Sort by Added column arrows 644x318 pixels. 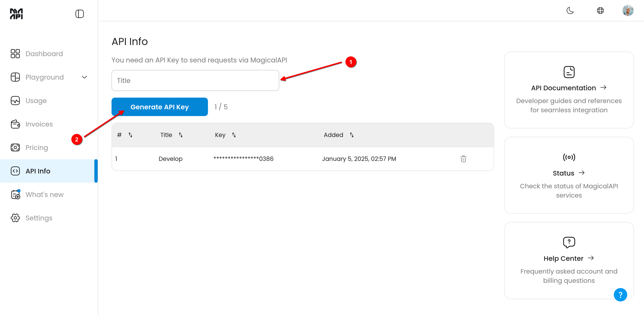[352, 135]
